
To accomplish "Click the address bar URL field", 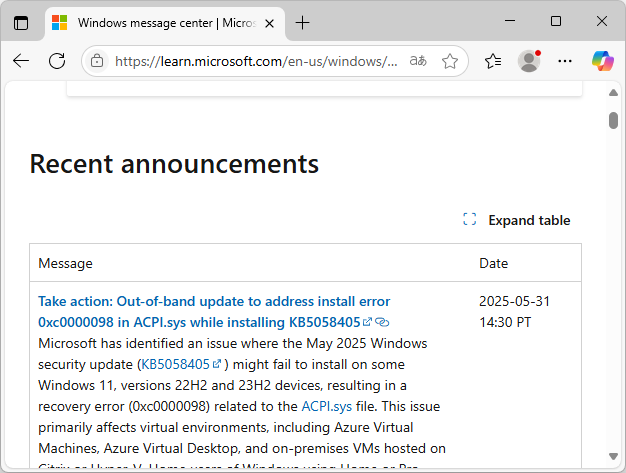I will (256, 61).
